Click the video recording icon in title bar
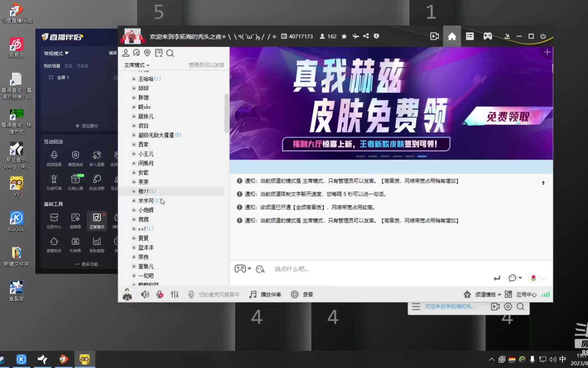 434,36
